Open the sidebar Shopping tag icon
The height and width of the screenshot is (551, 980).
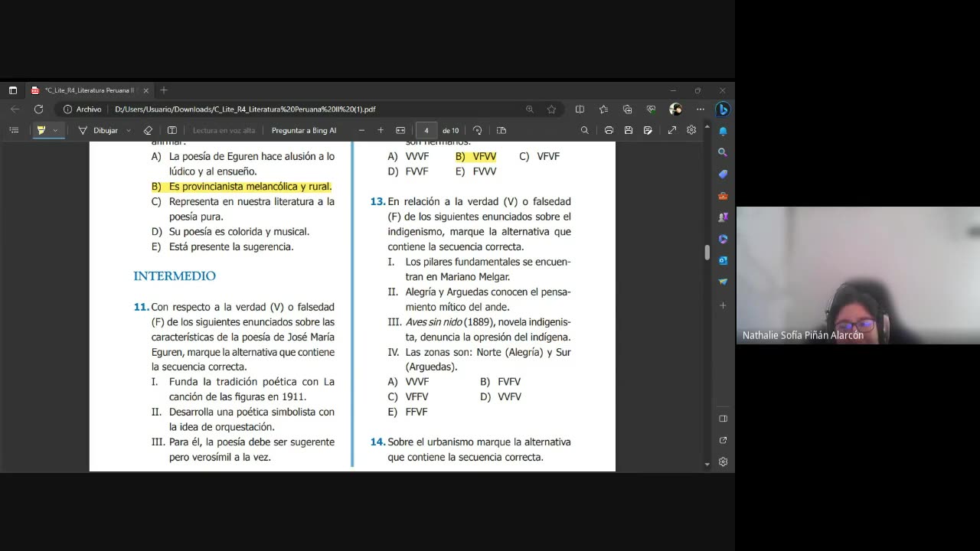tap(723, 174)
